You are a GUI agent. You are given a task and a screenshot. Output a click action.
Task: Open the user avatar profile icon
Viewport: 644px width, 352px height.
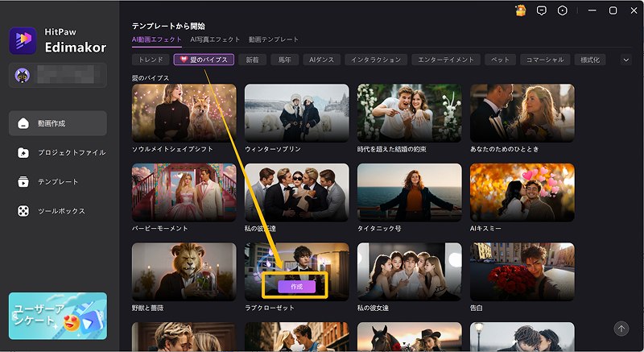[x=23, y=76]
